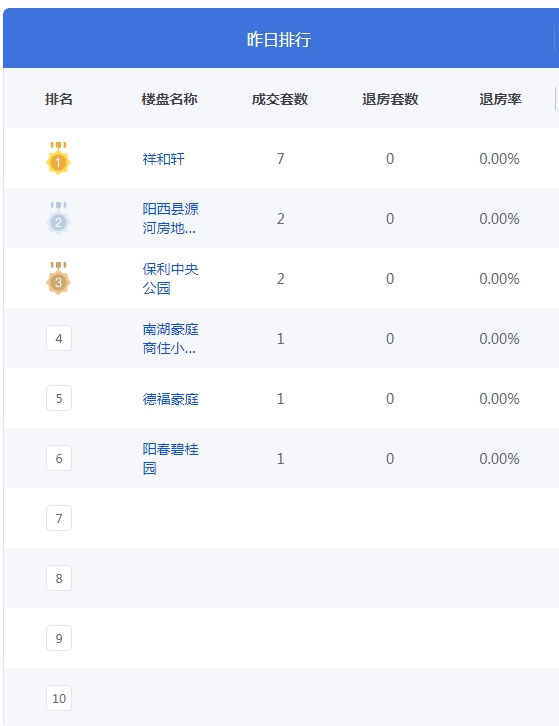The height and width of the screenshot is (726, 559).
Task: Click the rank 4 number badge
Action: coord(59,338)
